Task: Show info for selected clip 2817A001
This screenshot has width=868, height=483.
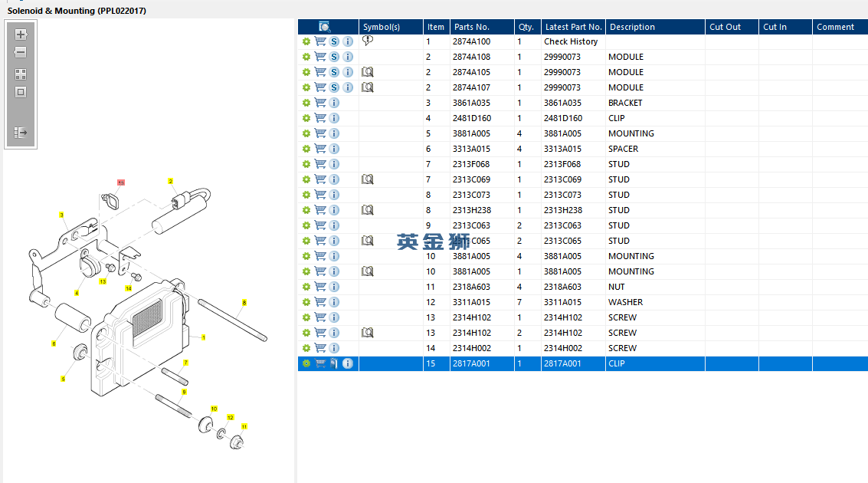Action: tap(348, 363)
